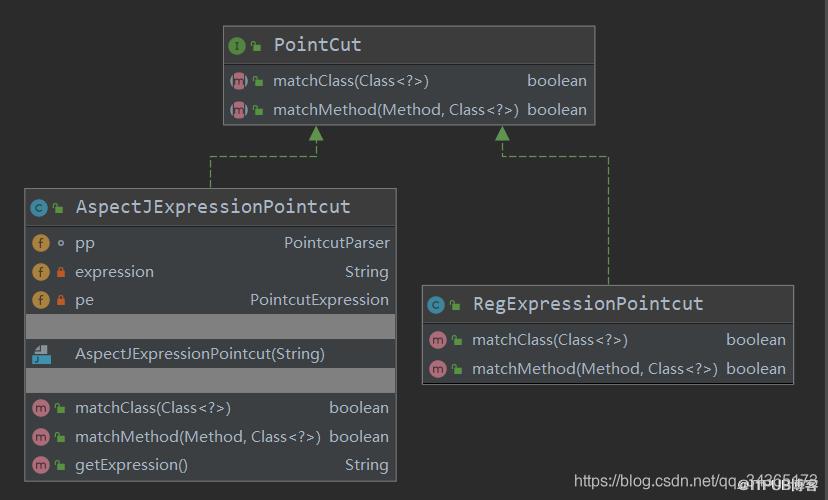The image size is (828, 500).
Task: Select PointCut matchMethod(Method, Class<?>) row text
Action: tap(396, 110)
